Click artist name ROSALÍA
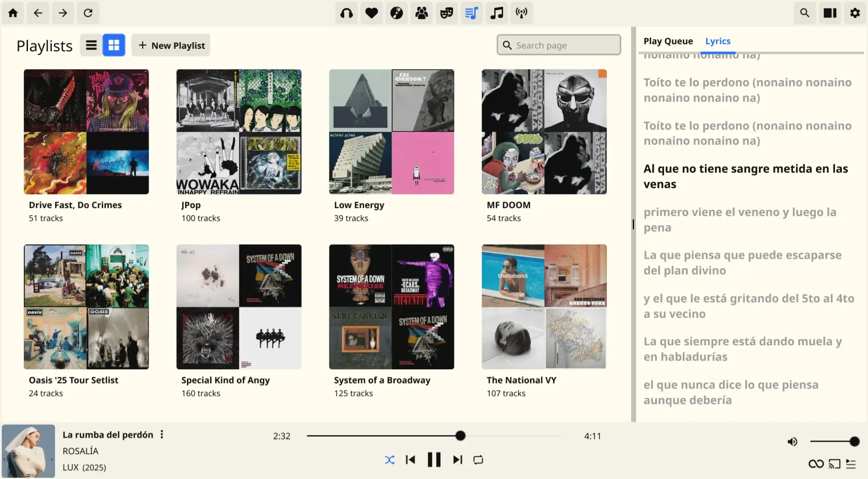 (x=81, y=451)
